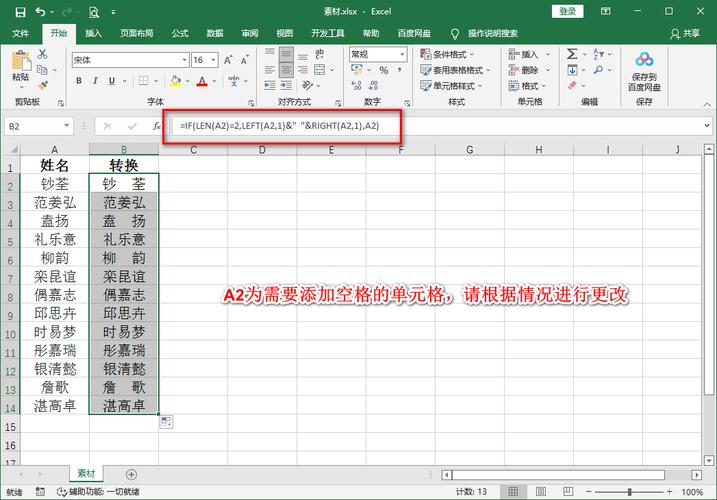This screenshot has height=500, width=717.
Task: Click the Save icon in quick access toolbar
Action: (x=20, y=12)
